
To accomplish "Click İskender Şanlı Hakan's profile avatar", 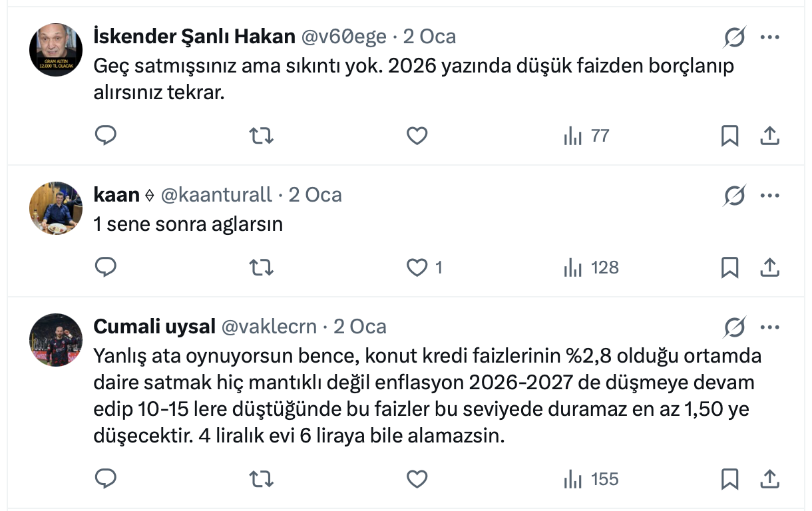I will [56, 50].
